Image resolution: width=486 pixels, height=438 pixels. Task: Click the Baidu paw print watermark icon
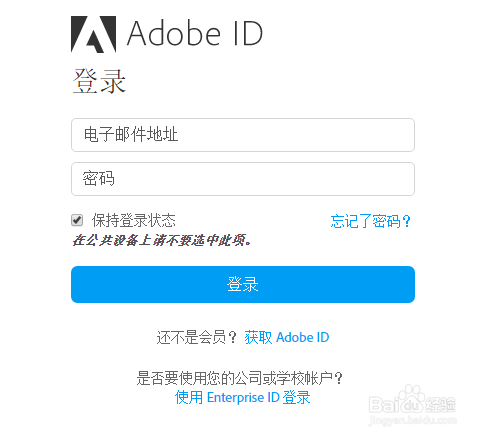click(412, 398)
